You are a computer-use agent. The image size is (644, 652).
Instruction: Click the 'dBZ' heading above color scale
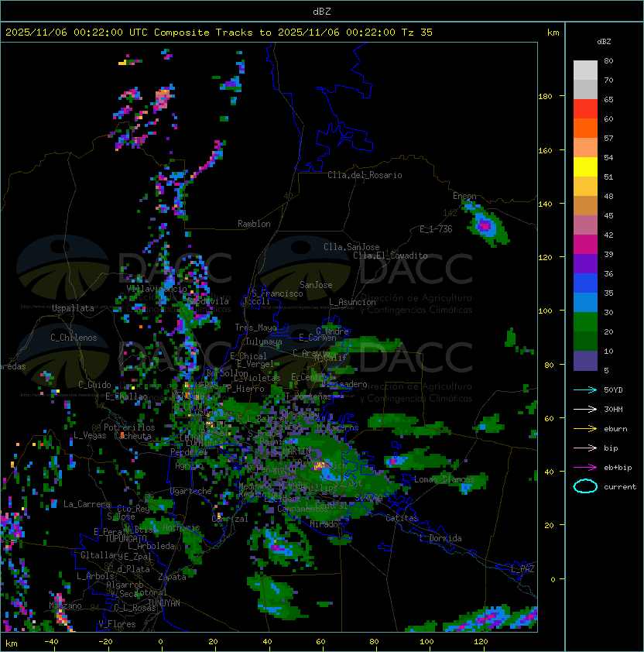point(604,42)
